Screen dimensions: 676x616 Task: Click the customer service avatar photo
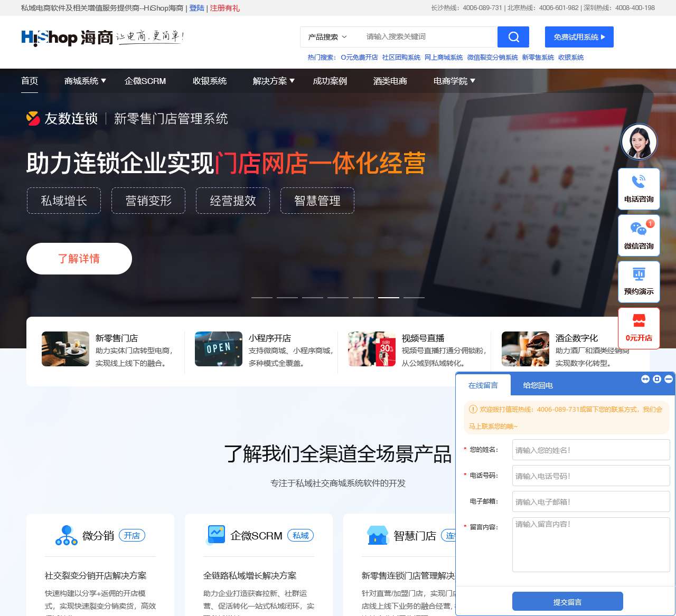pos(639,142)
